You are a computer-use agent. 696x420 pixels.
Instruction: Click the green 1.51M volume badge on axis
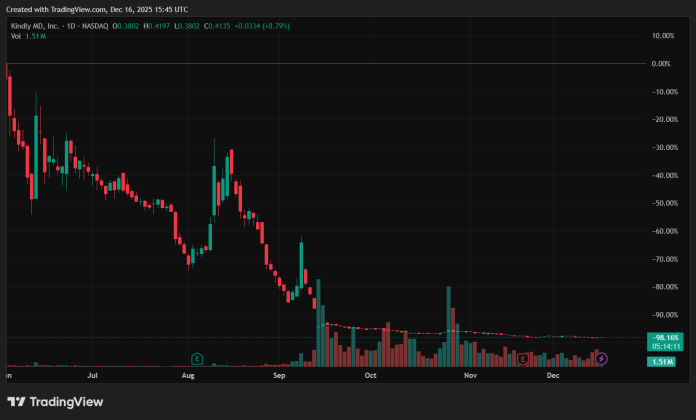661,360
